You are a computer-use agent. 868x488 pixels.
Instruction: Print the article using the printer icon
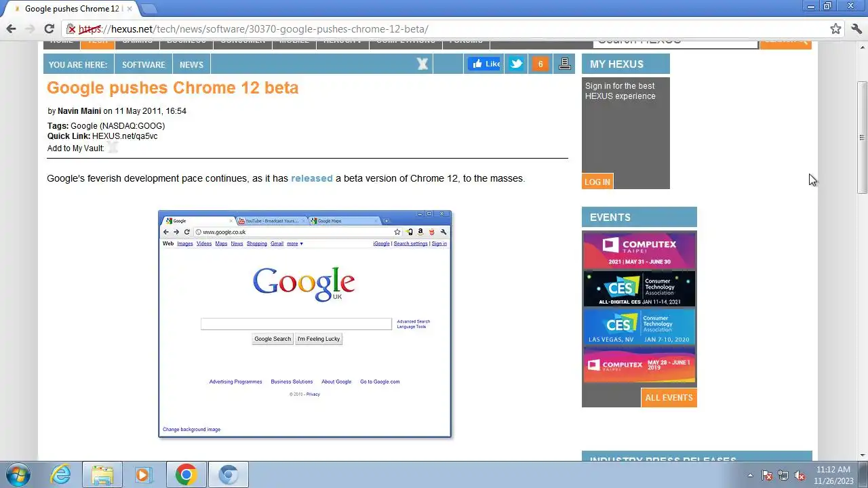point(564,64)
